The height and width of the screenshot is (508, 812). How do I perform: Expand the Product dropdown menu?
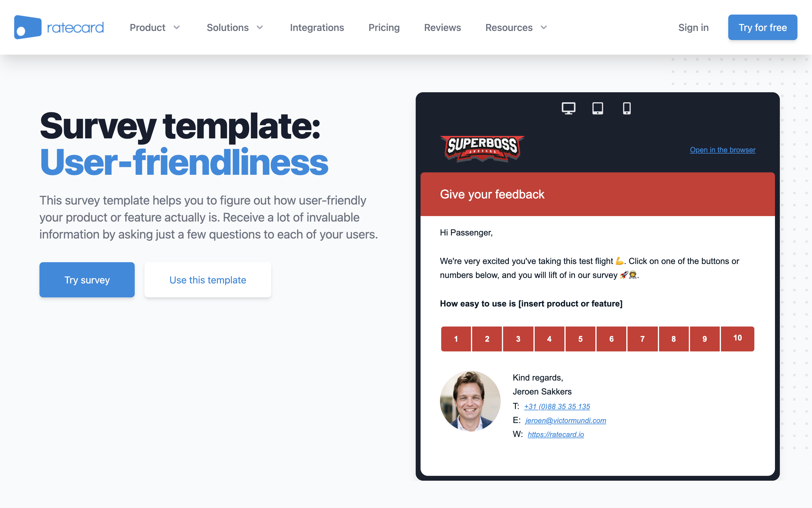click(156, 28)
